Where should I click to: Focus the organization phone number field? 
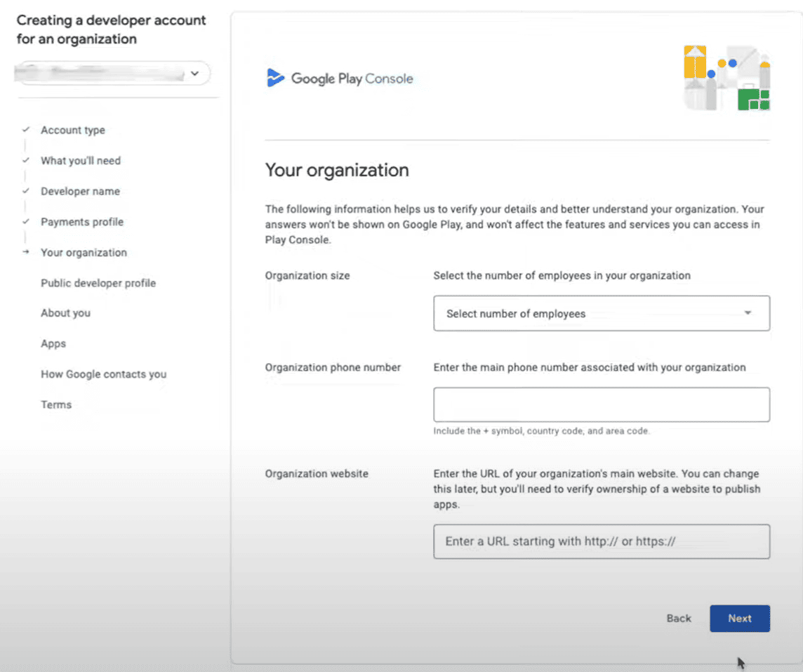[602, 404]
